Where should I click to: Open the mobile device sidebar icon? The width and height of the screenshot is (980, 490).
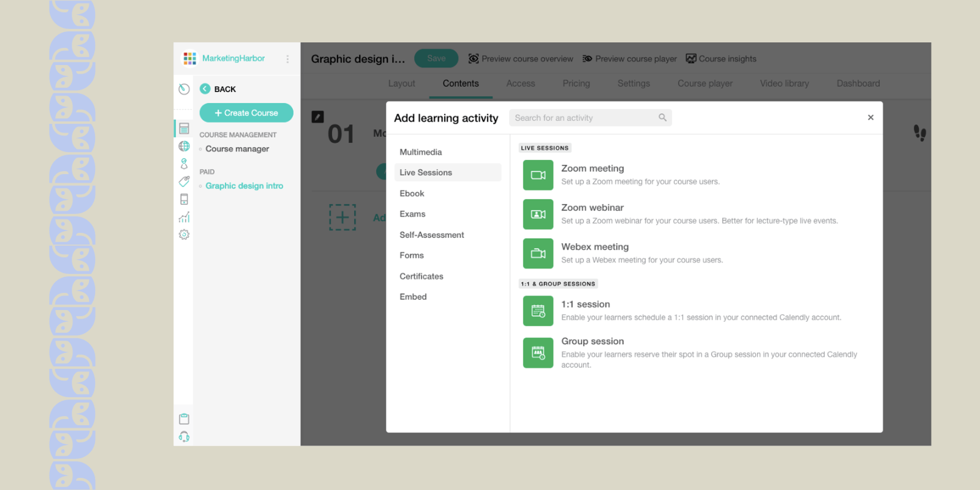[184, 199]
